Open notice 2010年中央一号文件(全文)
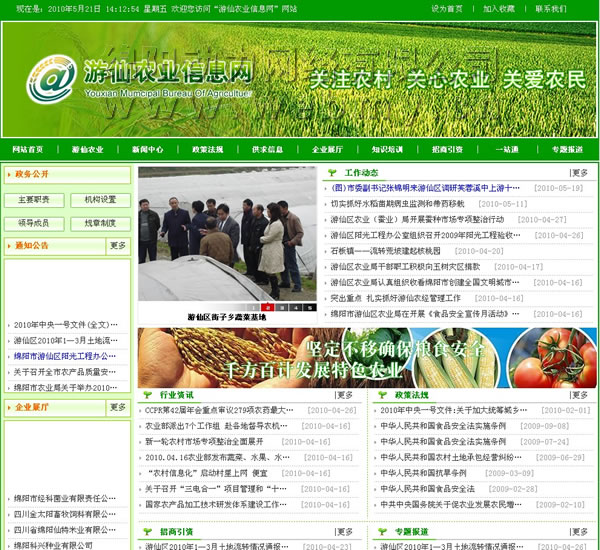Viewport: 600px width, 550px height. coord(66,325)
